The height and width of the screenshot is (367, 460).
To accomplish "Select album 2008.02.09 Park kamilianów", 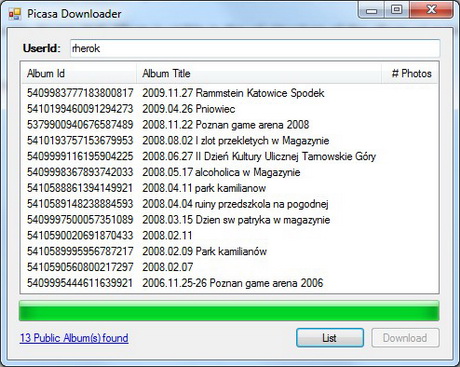I will point(205,251).
